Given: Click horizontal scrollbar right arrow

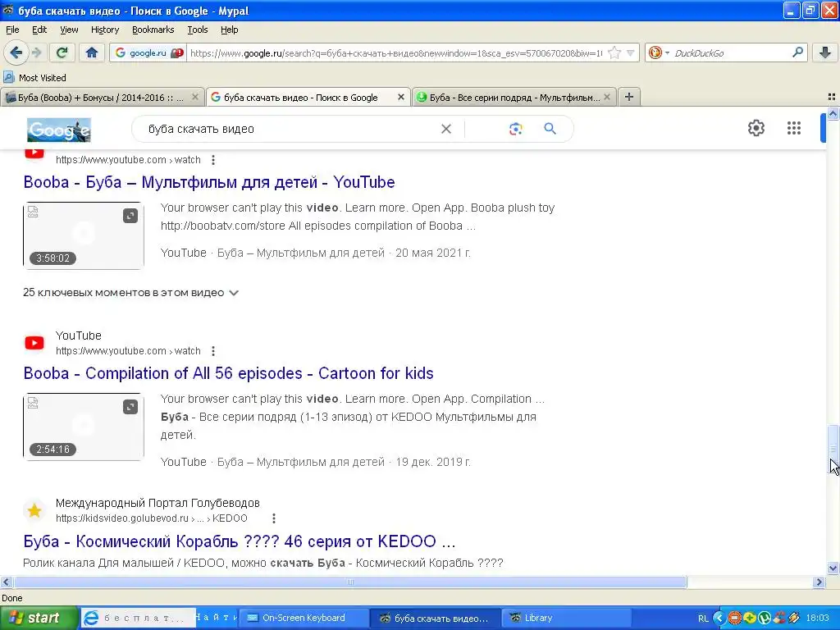Looking at the screenshot, I should (819, 582).
